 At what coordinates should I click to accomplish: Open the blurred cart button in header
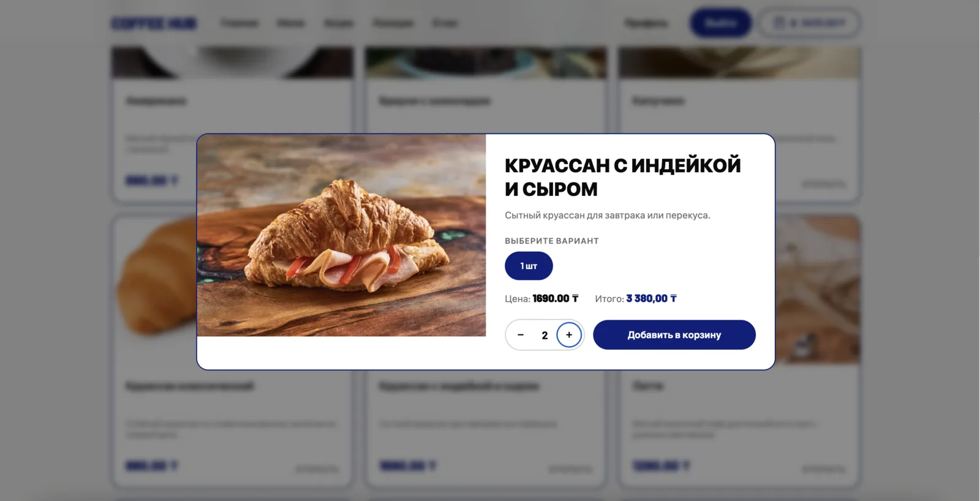(x=809, y=23)
